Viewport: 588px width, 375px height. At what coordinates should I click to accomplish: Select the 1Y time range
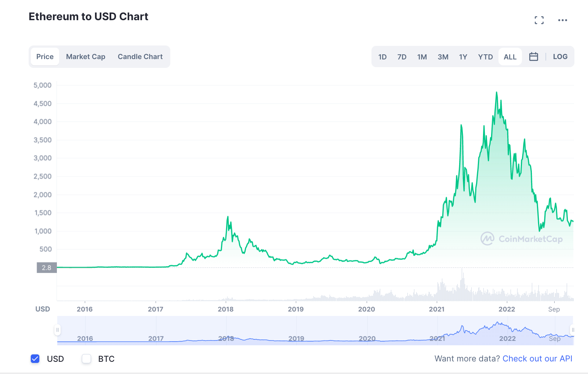pos(463,57)
